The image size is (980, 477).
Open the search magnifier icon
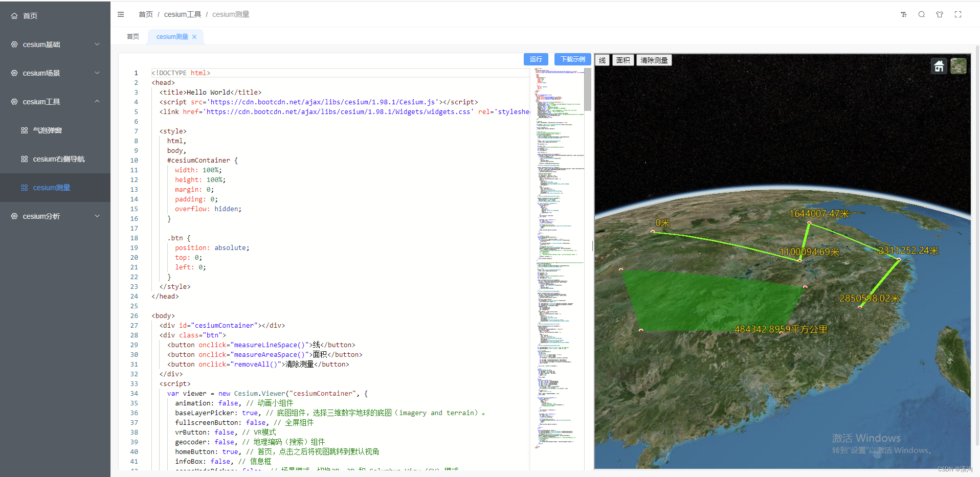point(922,14)
